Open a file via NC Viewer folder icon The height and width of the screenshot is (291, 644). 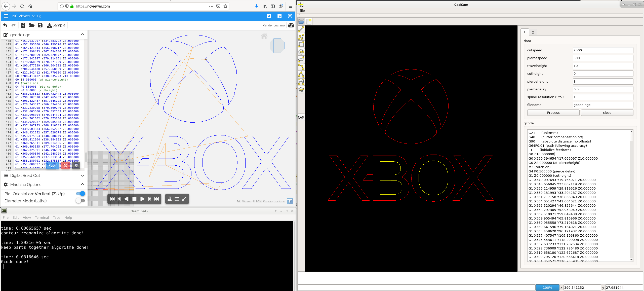[31, 25]
